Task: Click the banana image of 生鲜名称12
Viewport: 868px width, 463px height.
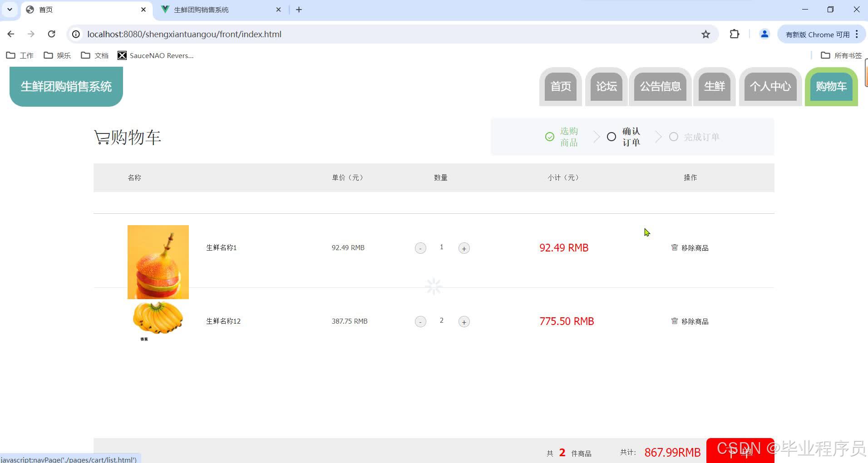Action: 158,320
